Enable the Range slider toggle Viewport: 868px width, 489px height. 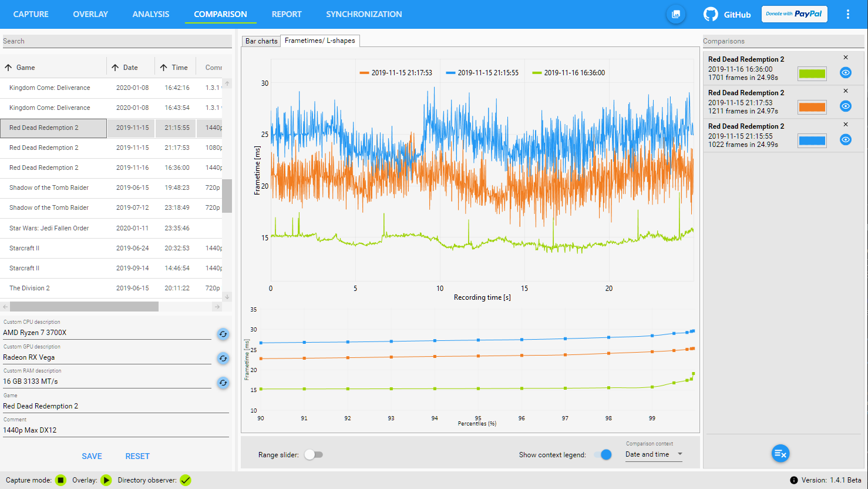(314, 455)
